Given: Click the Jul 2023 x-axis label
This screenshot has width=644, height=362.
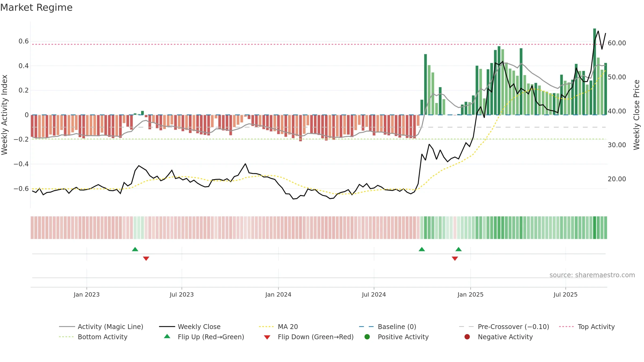Looking at the screenshot, I should (182, 294).
